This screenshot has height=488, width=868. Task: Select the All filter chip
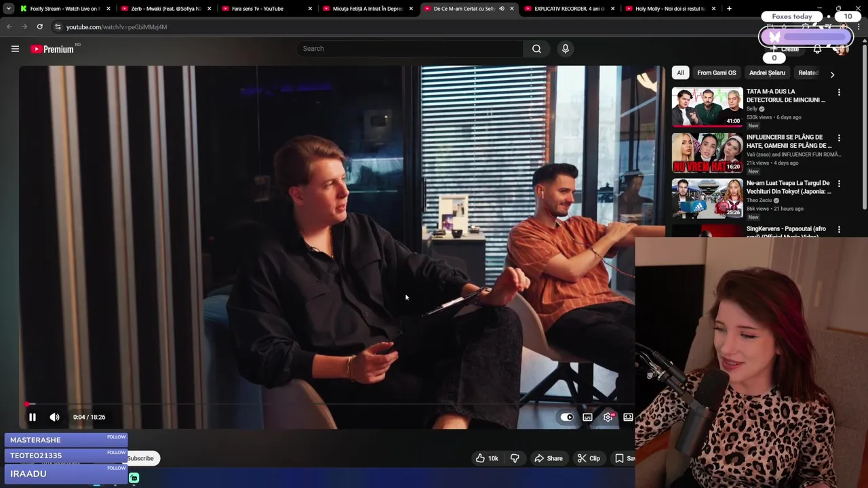point(680,73)
